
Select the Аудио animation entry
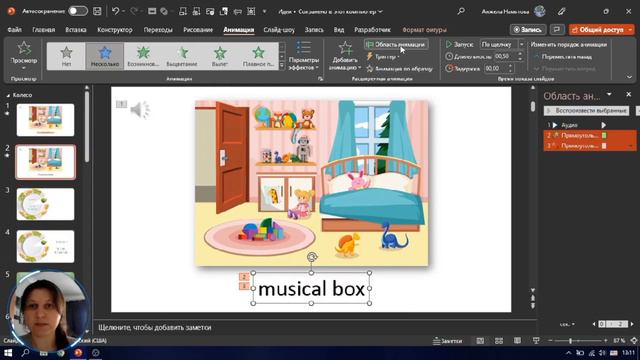(589, 125)
